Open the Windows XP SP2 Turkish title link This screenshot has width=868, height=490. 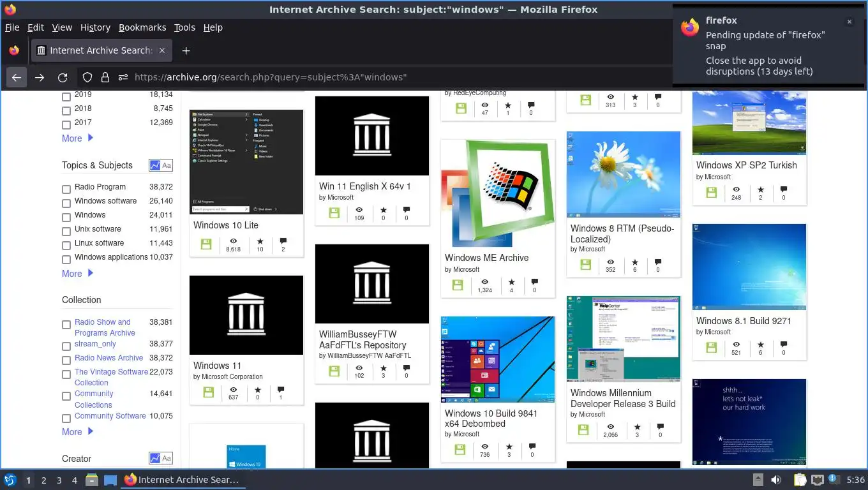tap(747, 165)
